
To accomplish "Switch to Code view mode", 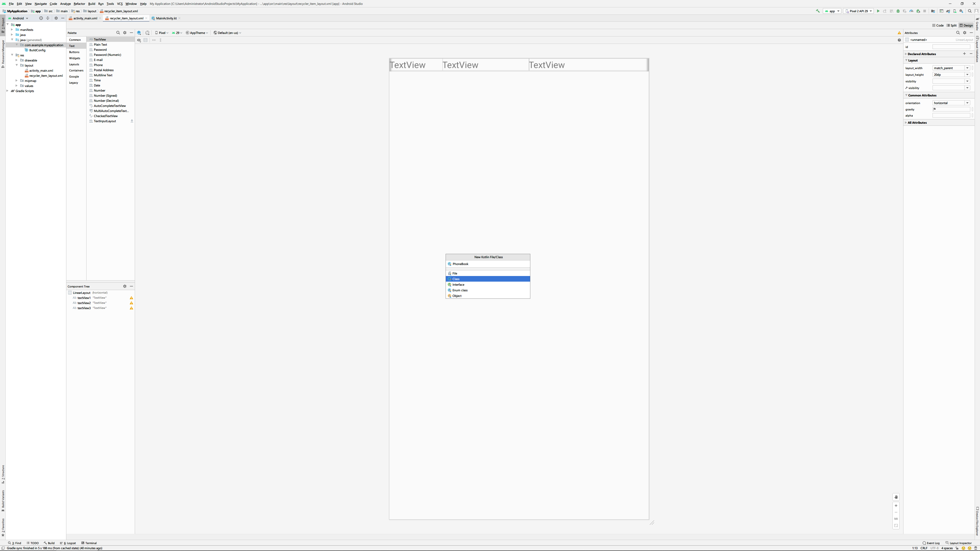I will [938, 26].
